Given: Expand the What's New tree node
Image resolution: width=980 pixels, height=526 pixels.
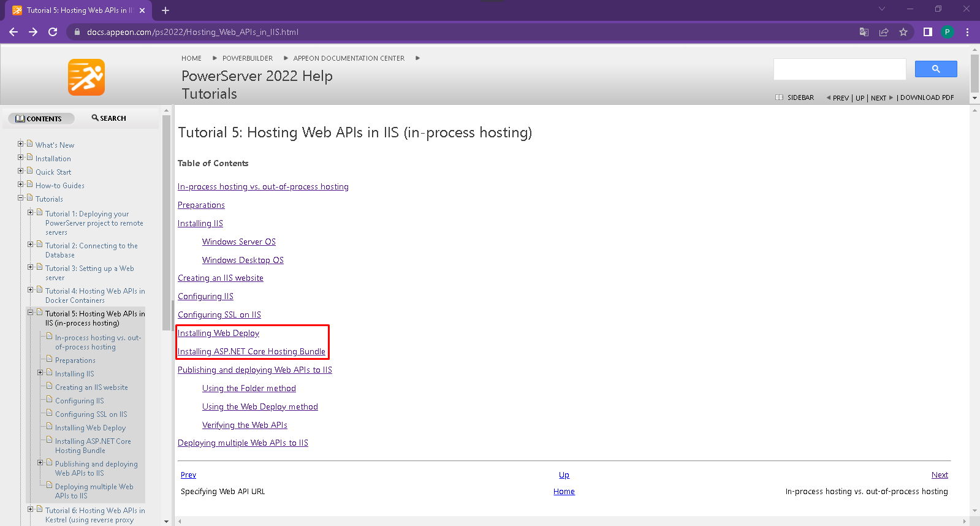Looking at the screenshot, I should pyautogui.click(x=21, y=144).
